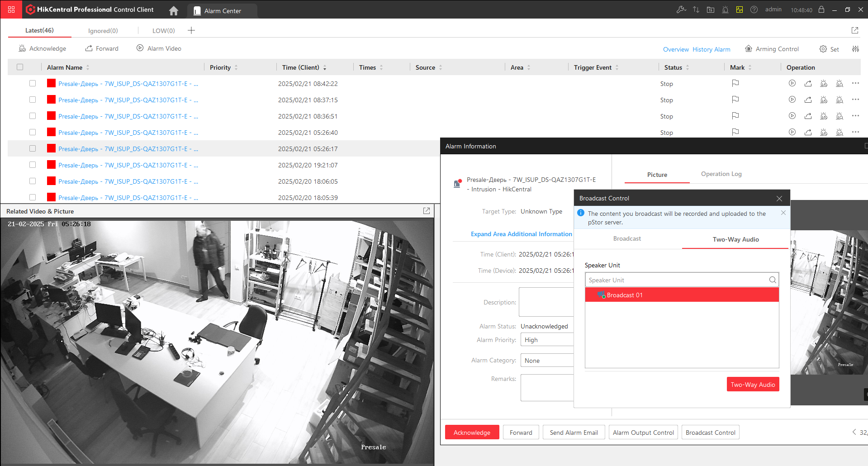
Task: Switch to the Ignored(0) tab
Action: [x=103, y=31]
